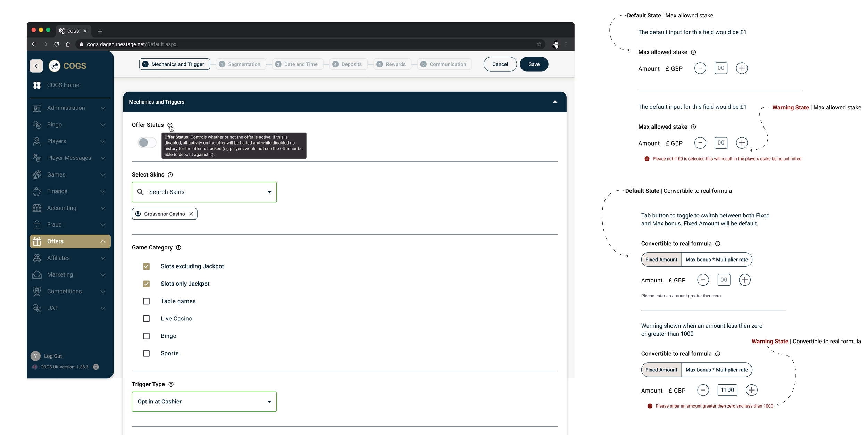Go to the Segmentation step tab
This screenshot has height=435, width=868.
241,64
